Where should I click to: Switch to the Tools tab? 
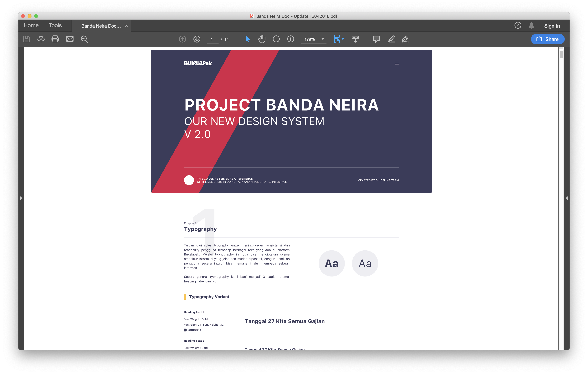point(55,25)
